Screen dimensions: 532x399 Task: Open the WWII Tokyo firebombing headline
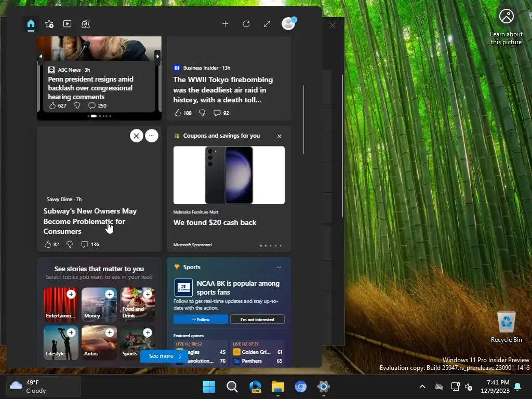coord(223,89)
